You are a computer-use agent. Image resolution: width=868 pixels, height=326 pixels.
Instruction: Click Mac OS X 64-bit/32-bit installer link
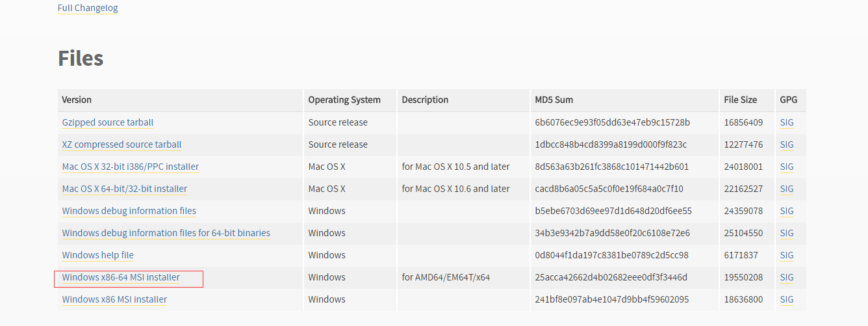[x=125, y=189]
